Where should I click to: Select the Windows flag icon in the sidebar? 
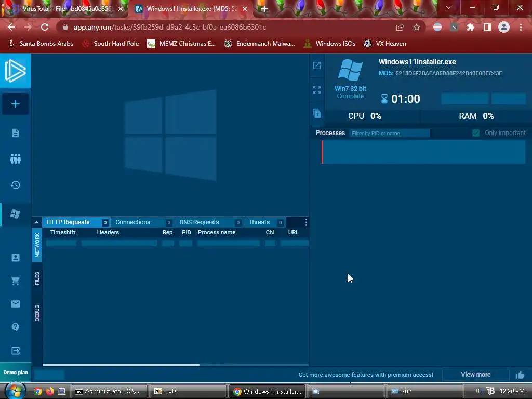pyautogui.click(x=15, y=214)
